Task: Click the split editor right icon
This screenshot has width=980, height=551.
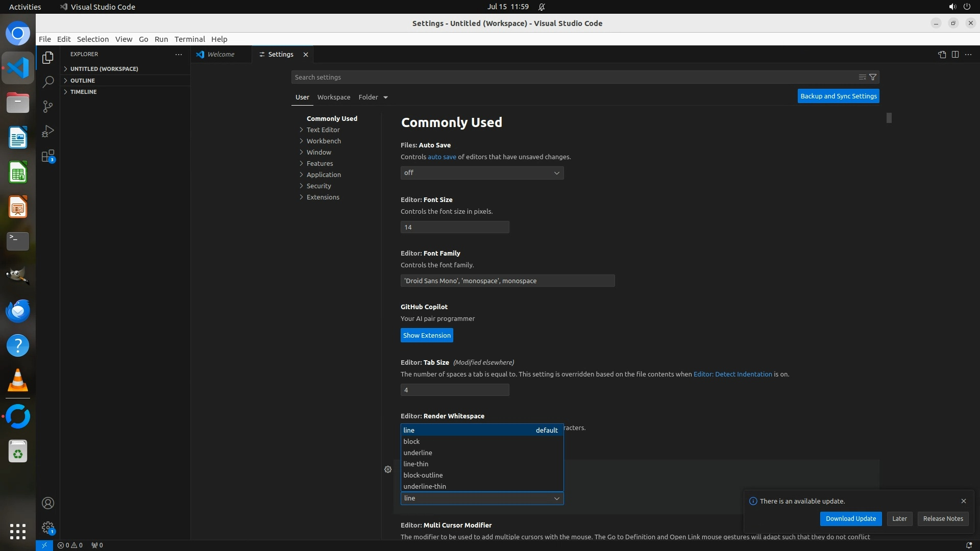Action: (955, 55)
